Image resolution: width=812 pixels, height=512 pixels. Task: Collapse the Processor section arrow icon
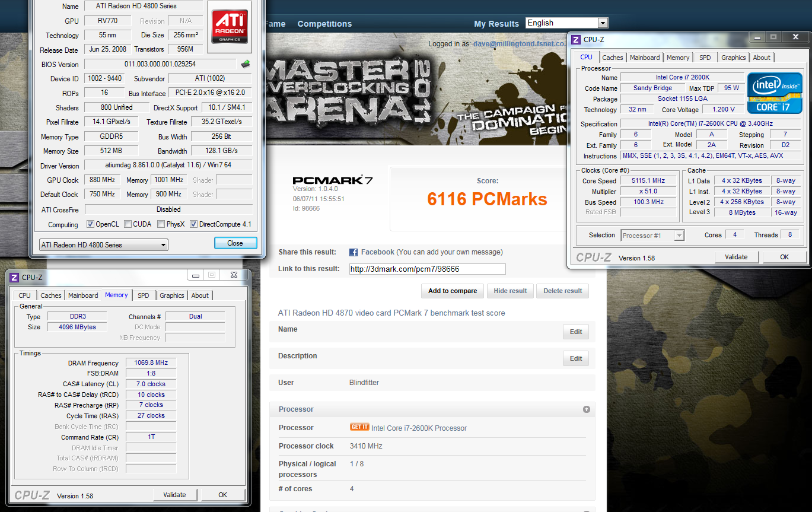pos(587,409)
